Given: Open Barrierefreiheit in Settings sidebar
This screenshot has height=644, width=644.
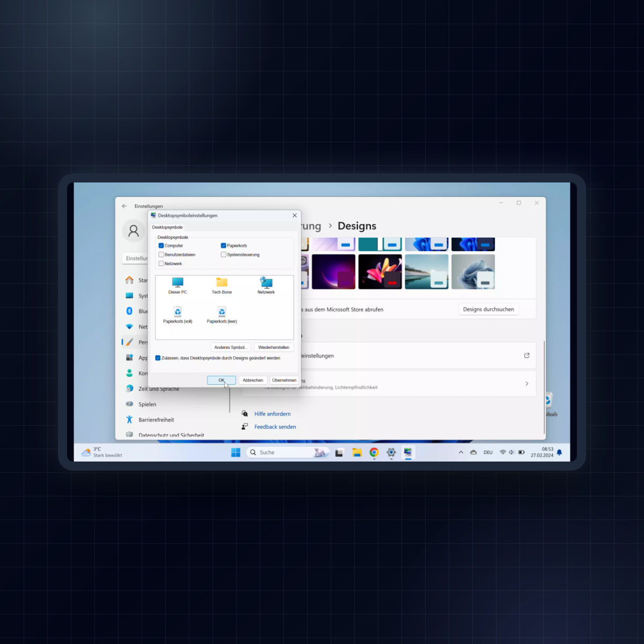Looking at the screenshot, I should 156,420.
